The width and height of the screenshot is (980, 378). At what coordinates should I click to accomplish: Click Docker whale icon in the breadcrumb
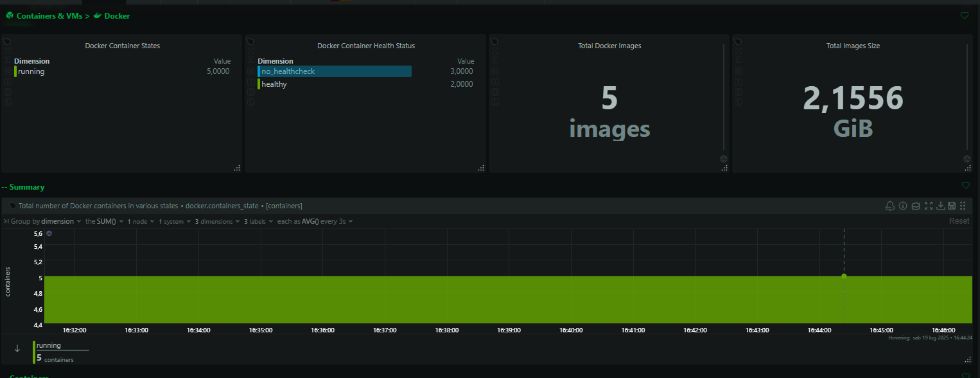[x=98, y=15]
